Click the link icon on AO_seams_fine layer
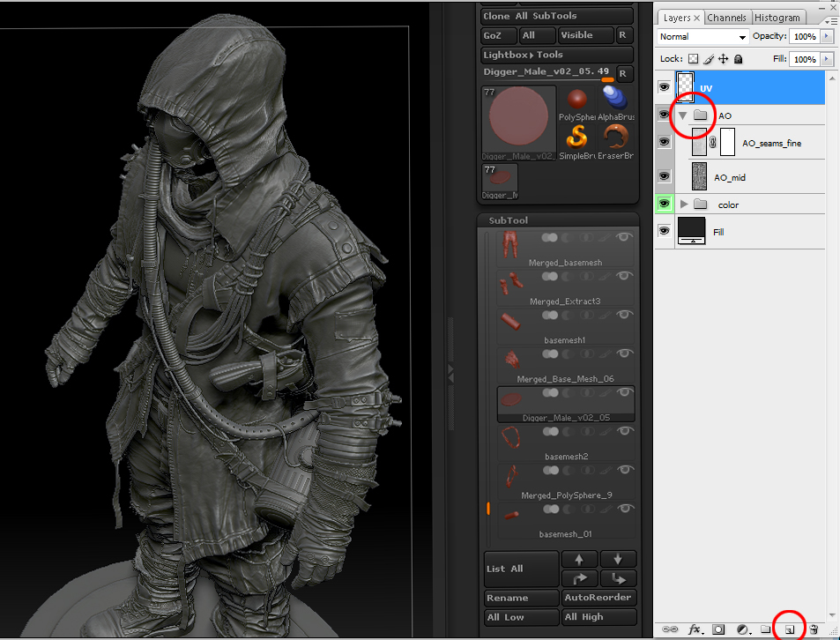 712,143
